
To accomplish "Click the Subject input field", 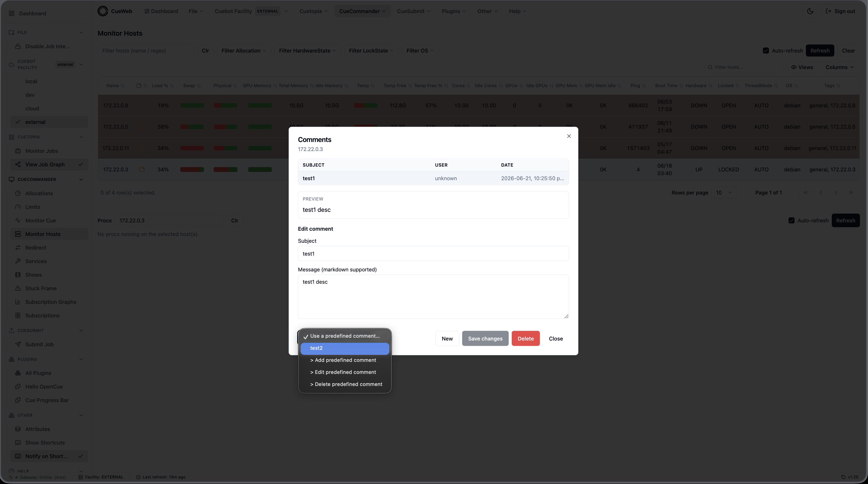I will 433,253.
